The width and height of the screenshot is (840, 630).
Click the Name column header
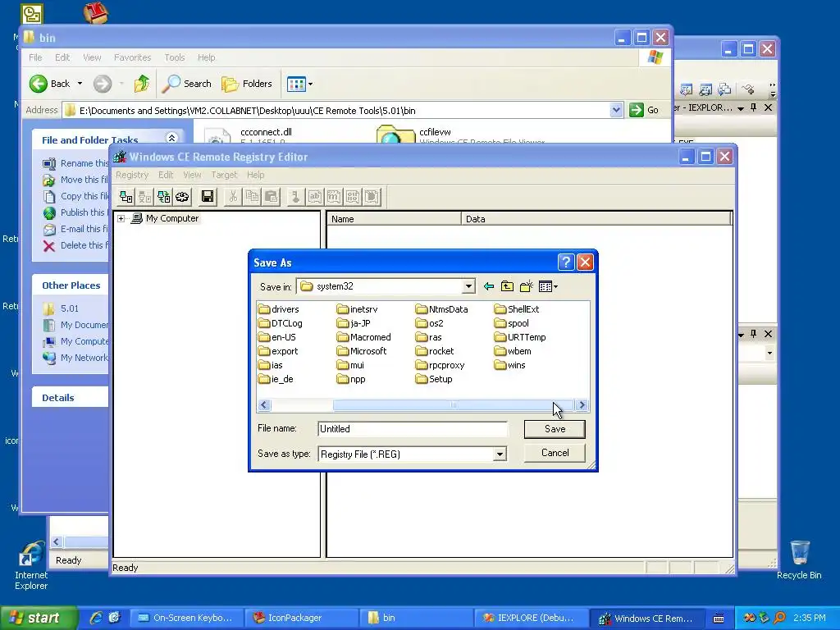394,218
